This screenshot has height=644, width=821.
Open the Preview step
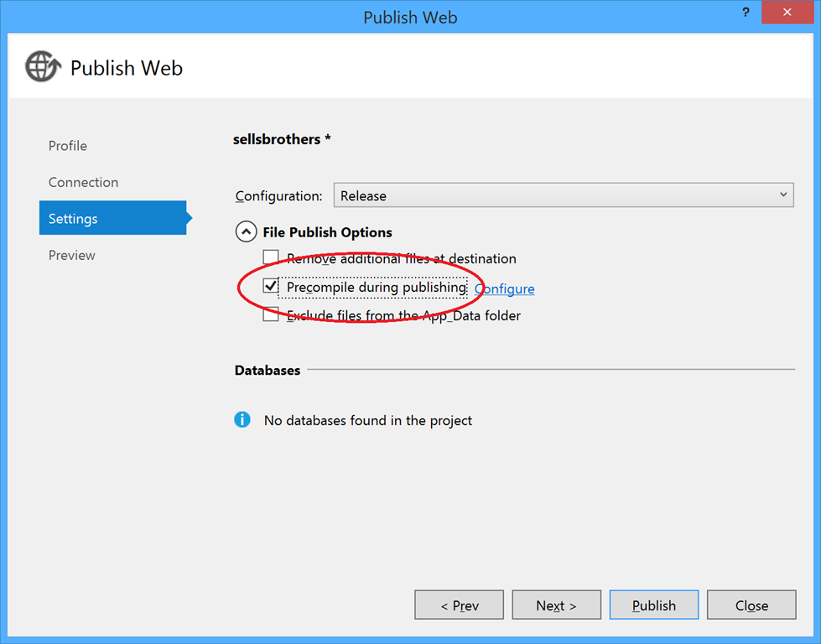pyautogui.click(x=72, y=255)
